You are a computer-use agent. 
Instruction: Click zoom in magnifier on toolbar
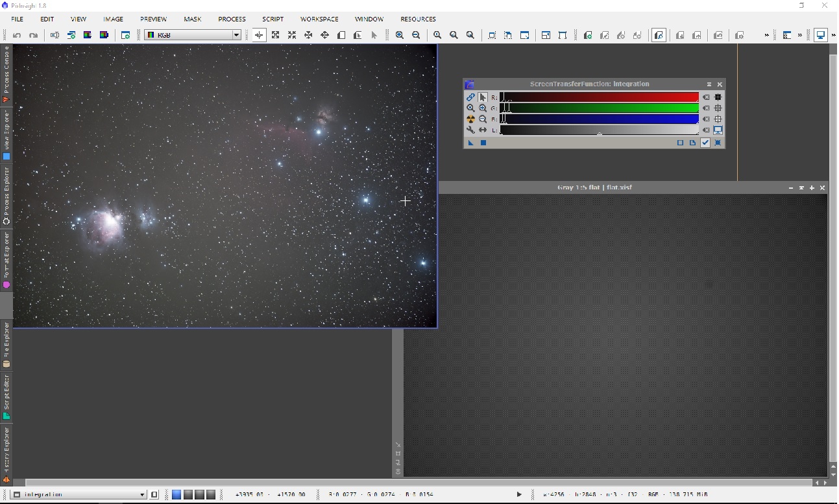400,35
